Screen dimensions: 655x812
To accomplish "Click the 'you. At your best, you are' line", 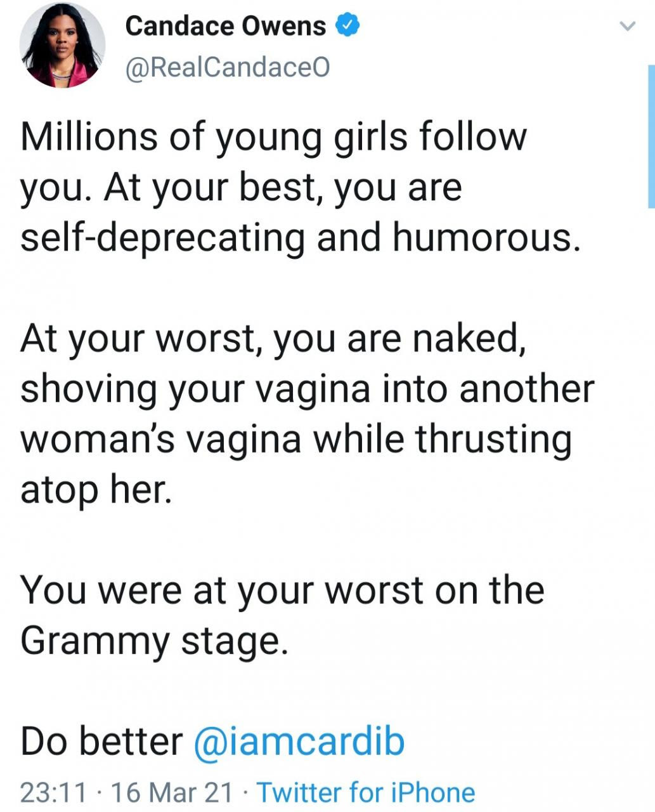I will pos(242,188).
